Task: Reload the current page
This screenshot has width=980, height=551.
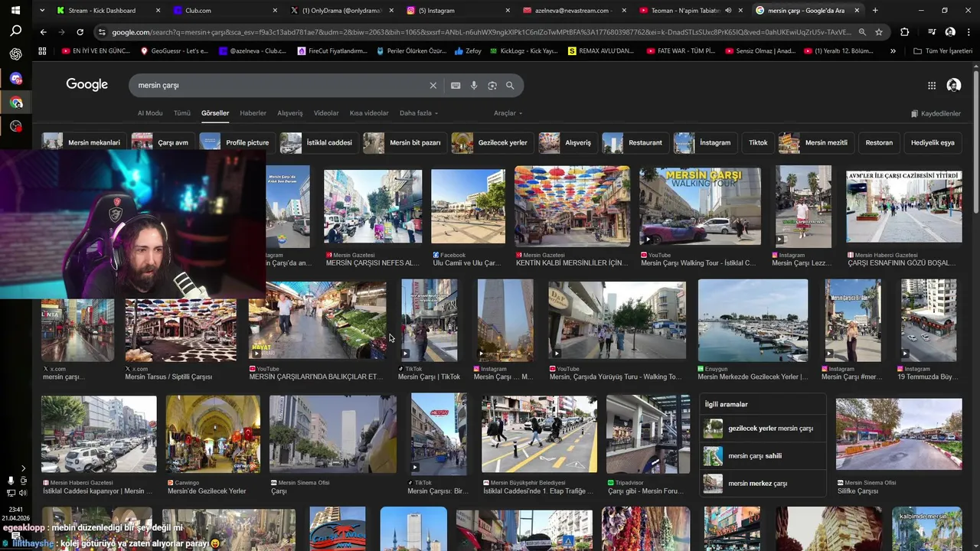Action: click(80, 32)
